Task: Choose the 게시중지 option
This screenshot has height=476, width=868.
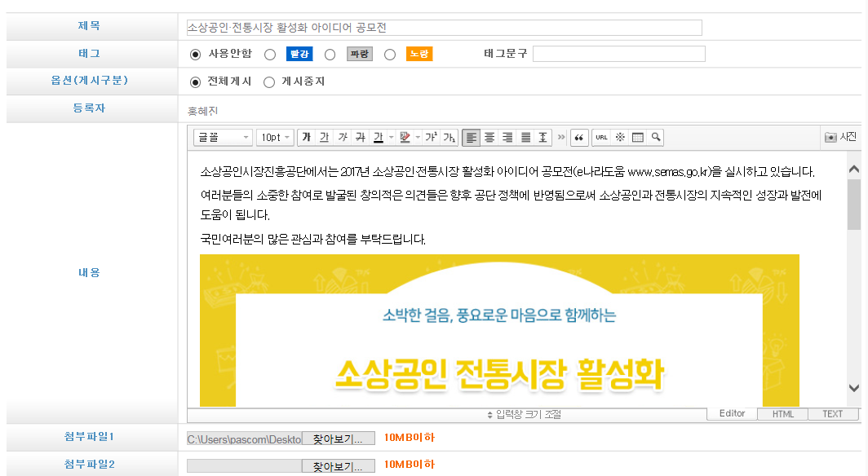Action: click(269, 82)
